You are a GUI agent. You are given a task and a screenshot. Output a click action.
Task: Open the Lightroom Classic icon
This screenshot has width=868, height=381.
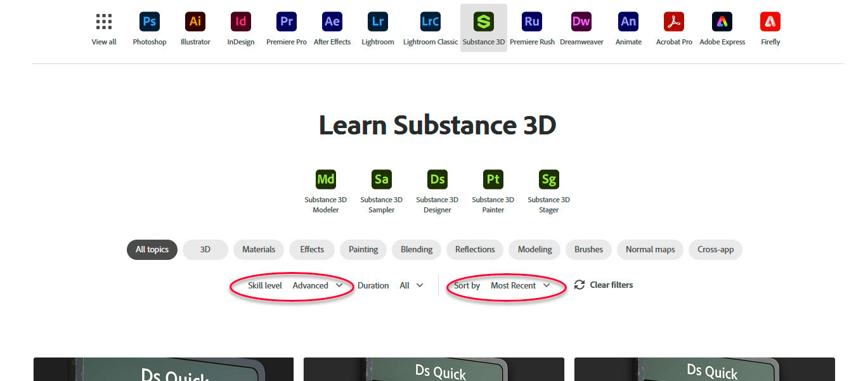pyautogui.click(x=430, y=21)
